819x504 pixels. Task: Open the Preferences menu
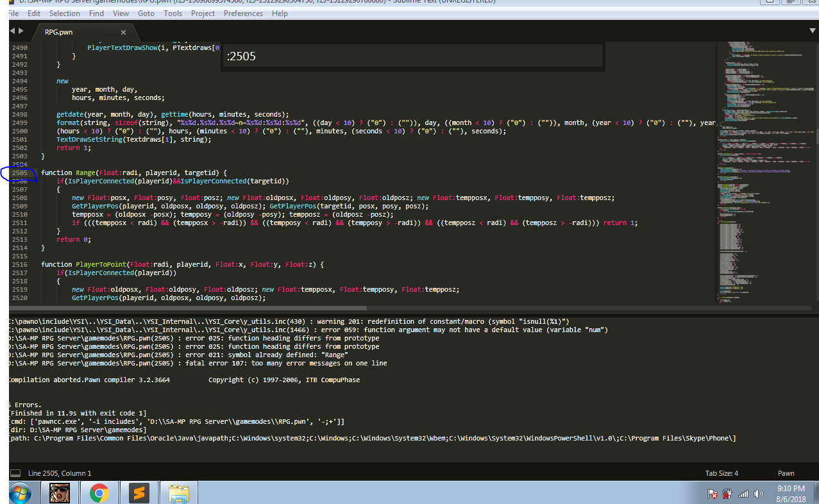pos(243,13)
